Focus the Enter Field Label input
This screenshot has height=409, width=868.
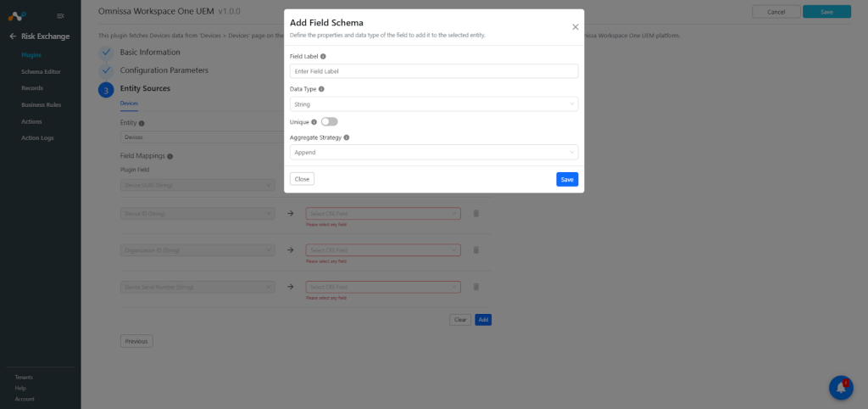(x=434, y=71)
